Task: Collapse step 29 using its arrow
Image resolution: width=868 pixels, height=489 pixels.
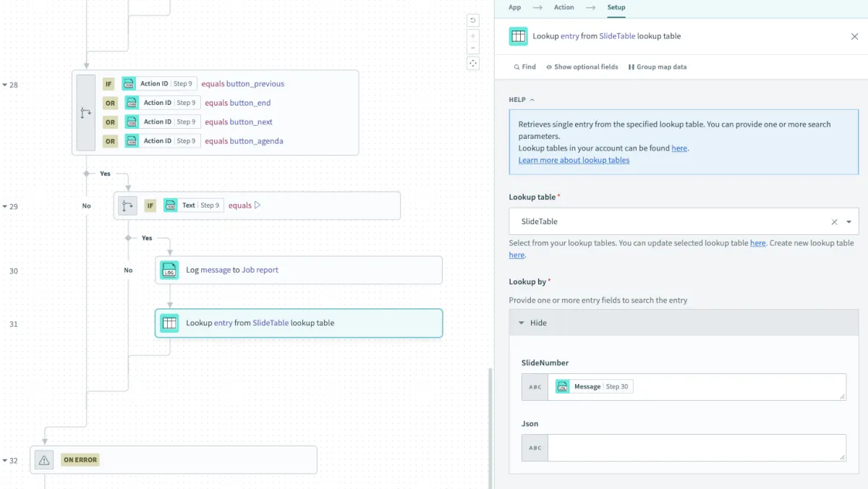Action: pos(4,207)
